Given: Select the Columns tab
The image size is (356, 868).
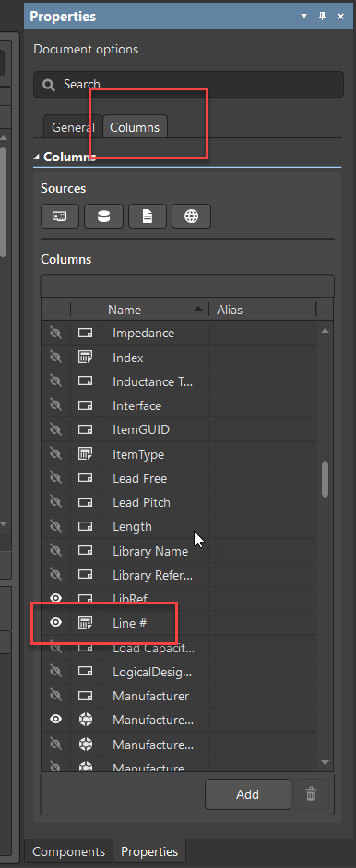Looking at the screenshot, I should tap(135, 127).
